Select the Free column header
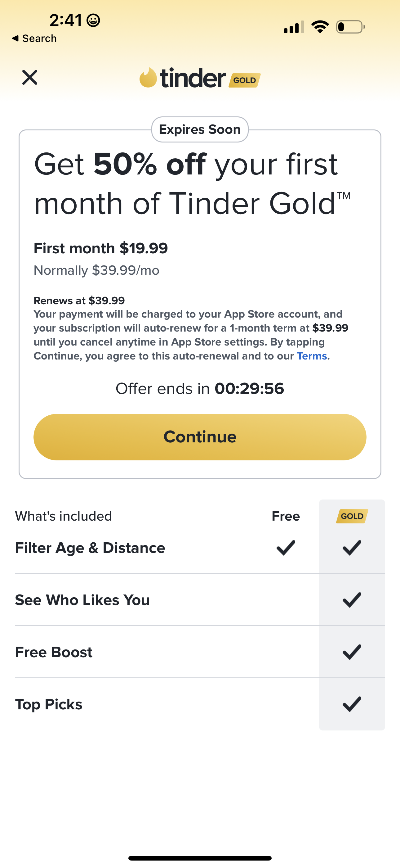Image resolution: width=400 pixels, height=868 pixels. pos(286,516)
